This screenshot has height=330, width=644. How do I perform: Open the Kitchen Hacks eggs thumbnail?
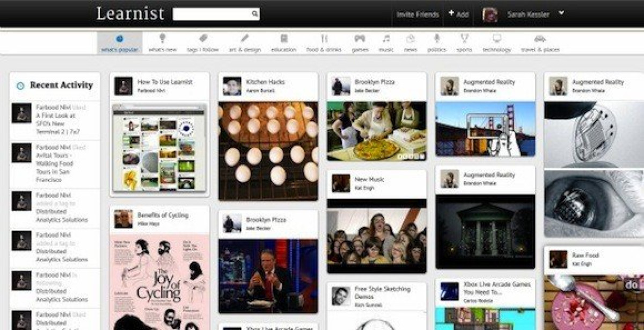tap(268, 151)
